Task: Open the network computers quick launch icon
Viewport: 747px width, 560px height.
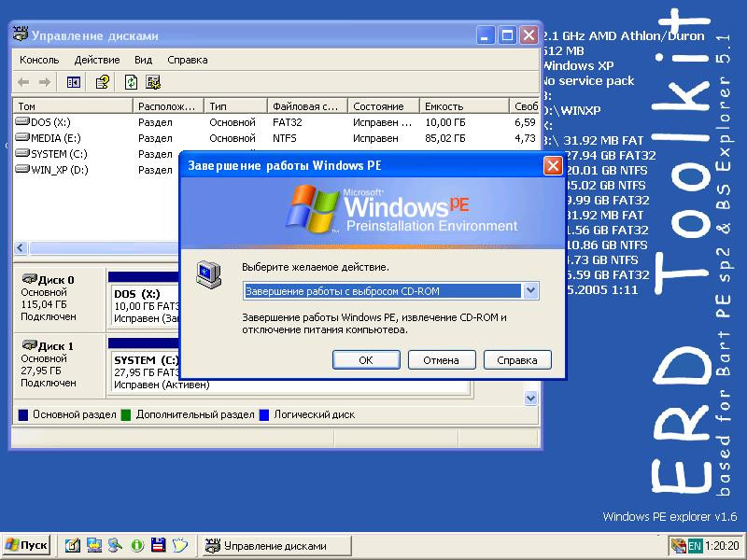Action: tap(94, 545)
